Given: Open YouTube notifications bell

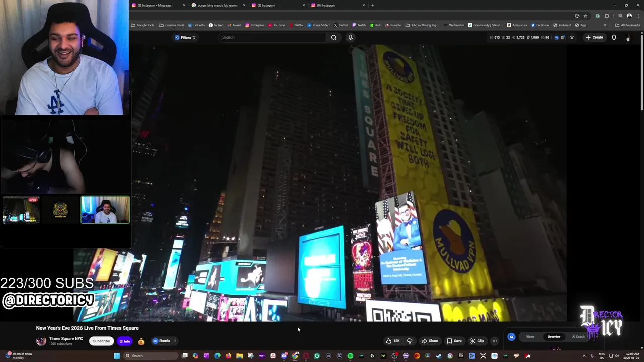Looking at the screenshot, I should tap(614, 37).
